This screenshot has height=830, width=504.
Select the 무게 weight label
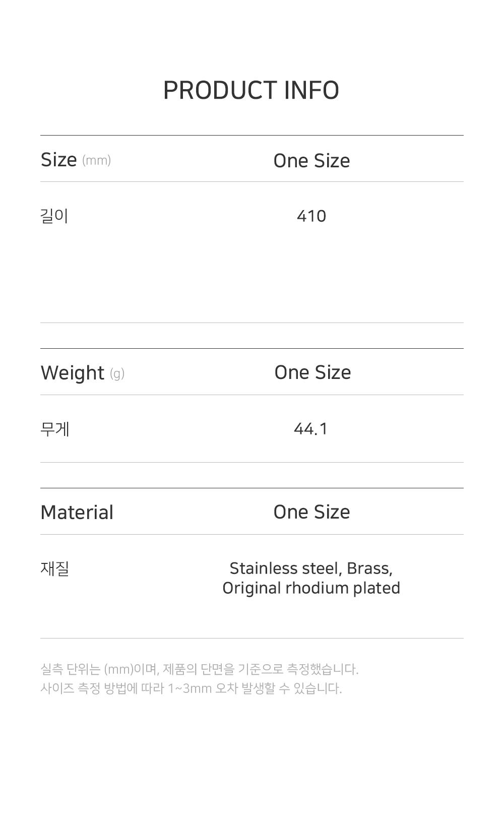click(54, 429)
